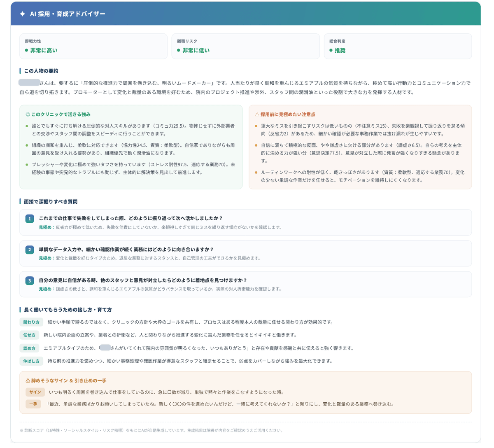
Task: Click the サイン text about 急に口数が減り
Action: [x=166, y=392]
